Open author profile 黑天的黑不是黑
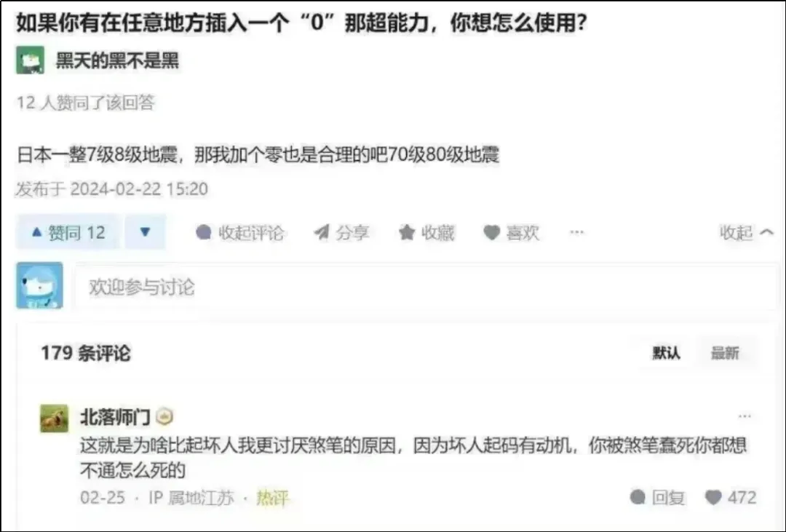This screenshot has height=532, width=786. coord(117,60)
